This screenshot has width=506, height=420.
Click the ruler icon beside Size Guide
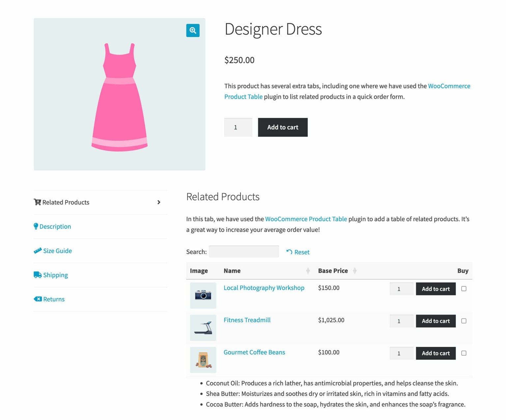(x=37, y=250)
